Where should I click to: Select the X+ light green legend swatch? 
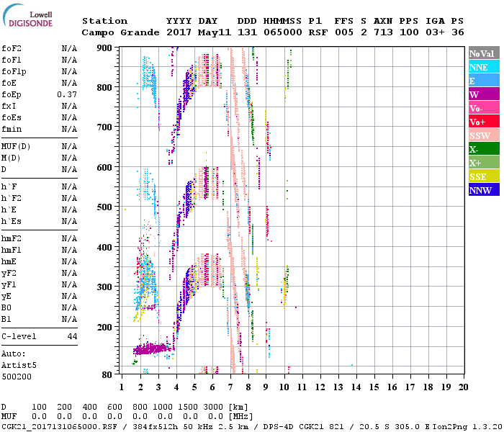(x=484, y=162)
